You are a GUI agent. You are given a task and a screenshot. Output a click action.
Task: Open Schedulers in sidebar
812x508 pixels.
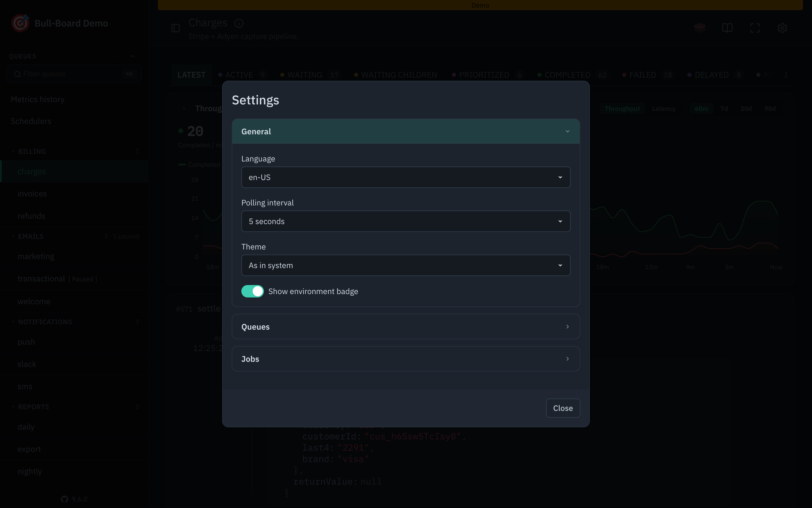(74, 121)
